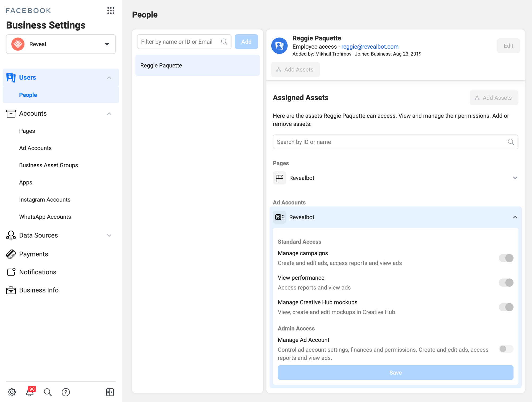Collapse the Revealbot ad account chevron

pos(515,217)
